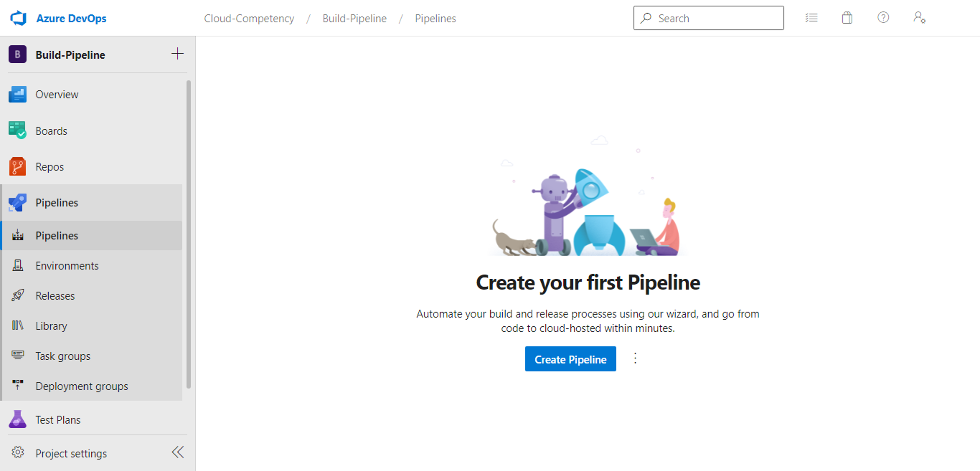Viewport: 980px width, 471px height.
Task: Click the Create Pipeline button
Action: 570,359
